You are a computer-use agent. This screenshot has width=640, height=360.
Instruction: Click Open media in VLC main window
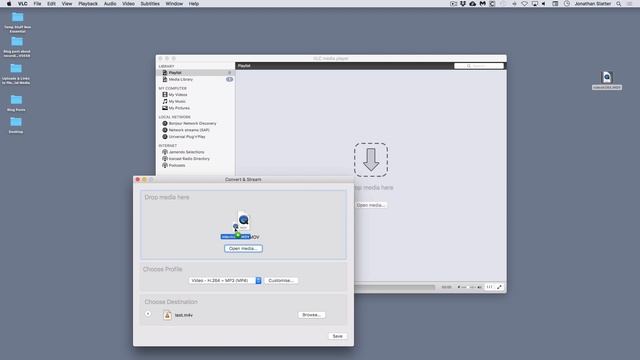point(371,205)
